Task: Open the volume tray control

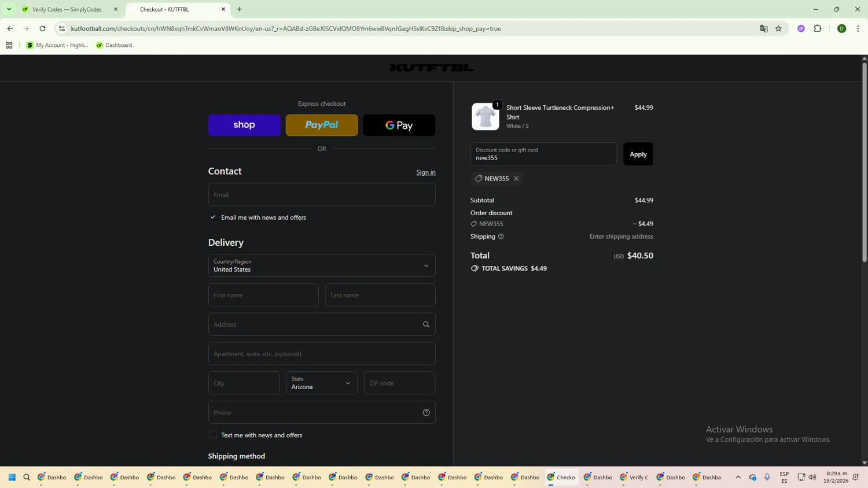Action: pyautogui.click(x=812, y=478)
